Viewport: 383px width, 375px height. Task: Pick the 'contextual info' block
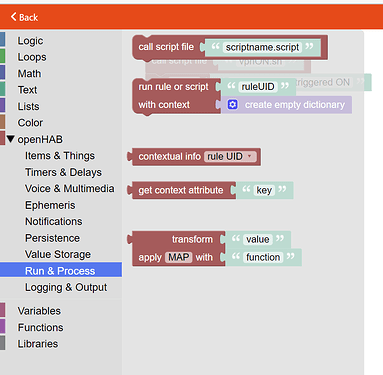click(x=169, y=157)
